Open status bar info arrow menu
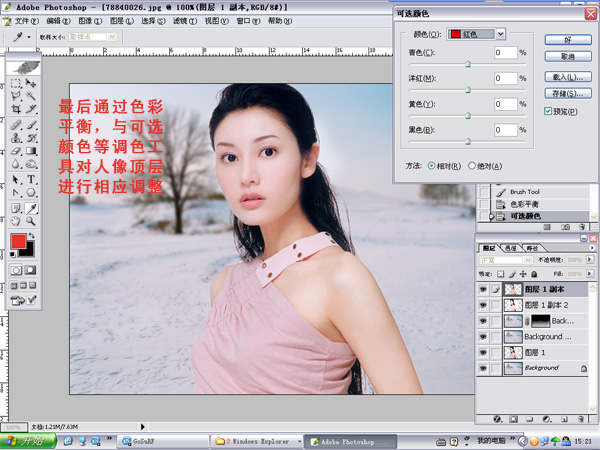This screenshot has width=600, height=450. [142, 426]
